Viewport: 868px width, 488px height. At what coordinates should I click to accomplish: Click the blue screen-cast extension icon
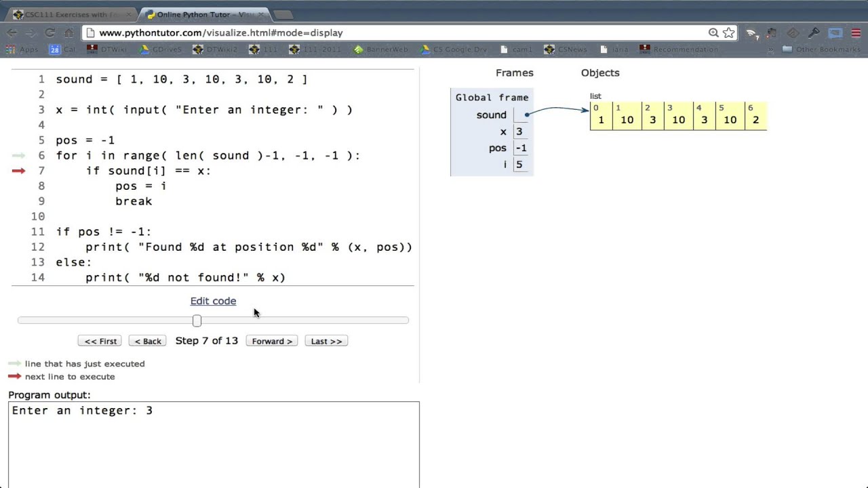(x=835, y=33)
